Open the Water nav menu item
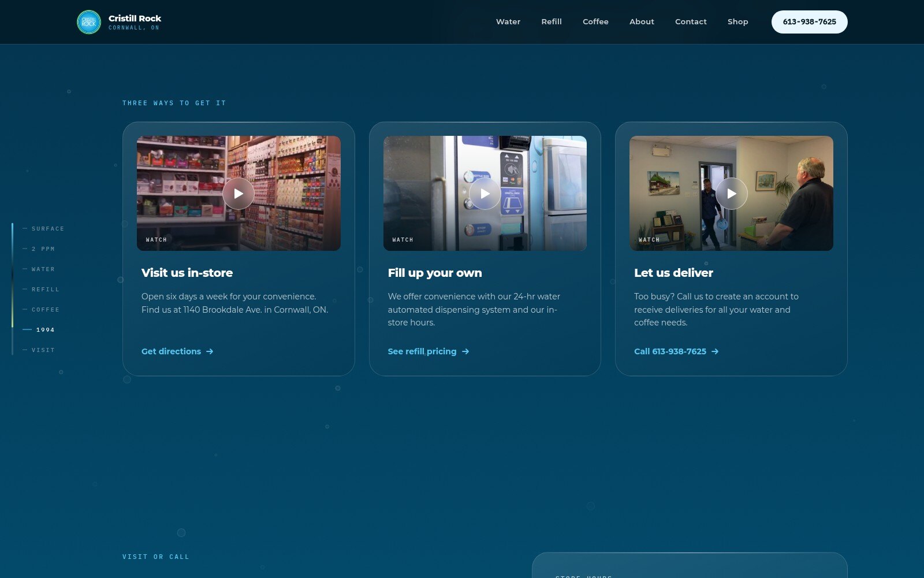 click(x=508, y=22)
